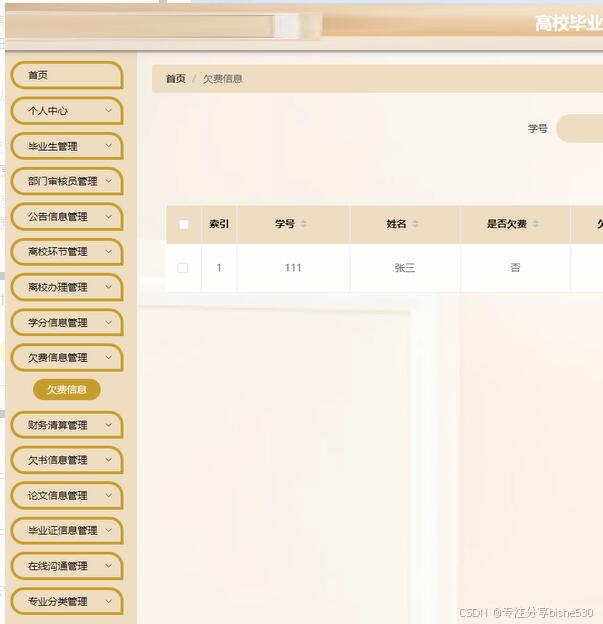Open the 公告信息管理 menu item

click(x=67, y=217)
